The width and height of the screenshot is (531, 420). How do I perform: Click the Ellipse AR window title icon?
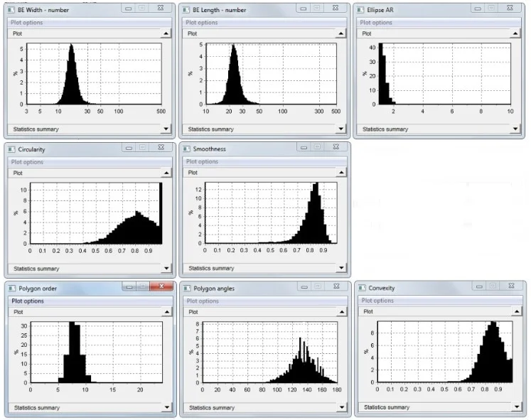(x=361, y=9)
